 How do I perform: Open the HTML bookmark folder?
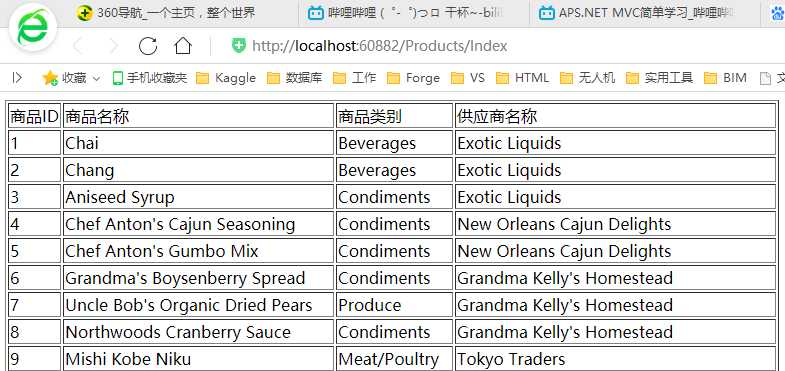coord(522,78)
